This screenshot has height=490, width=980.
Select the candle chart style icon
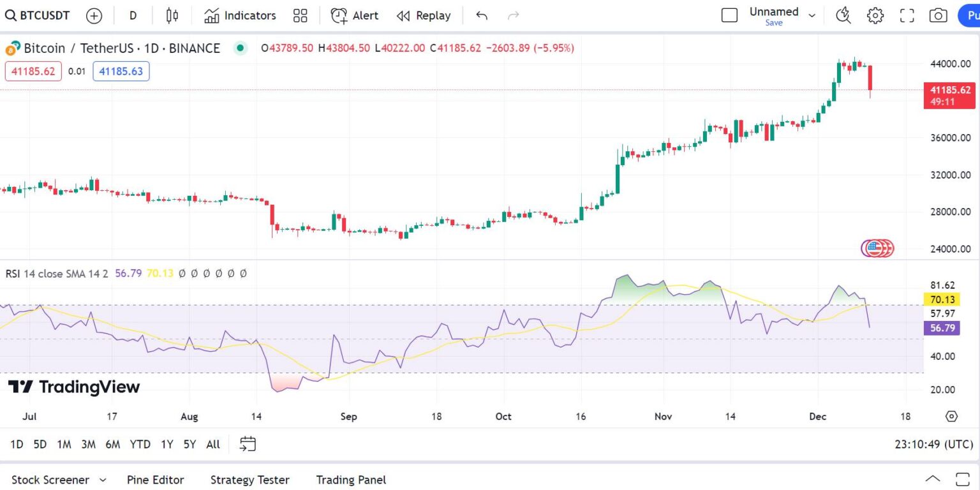(171, 15)
